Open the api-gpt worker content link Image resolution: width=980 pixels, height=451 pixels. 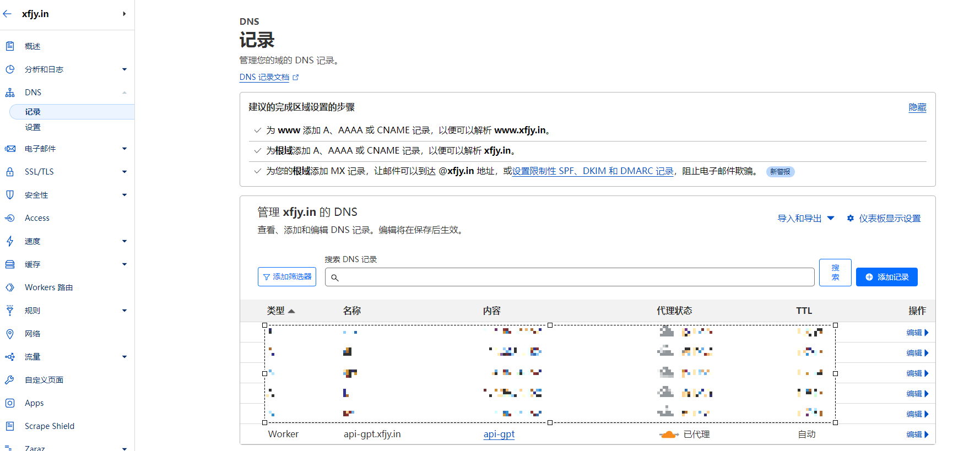pos(499,434)
